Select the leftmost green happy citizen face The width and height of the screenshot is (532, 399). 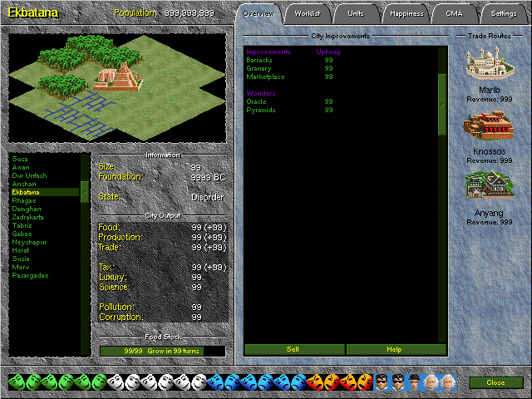point(17,382)
